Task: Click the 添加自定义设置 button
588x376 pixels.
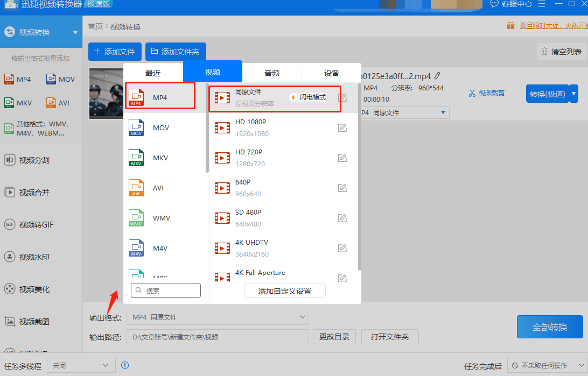Action: point(285,291)
